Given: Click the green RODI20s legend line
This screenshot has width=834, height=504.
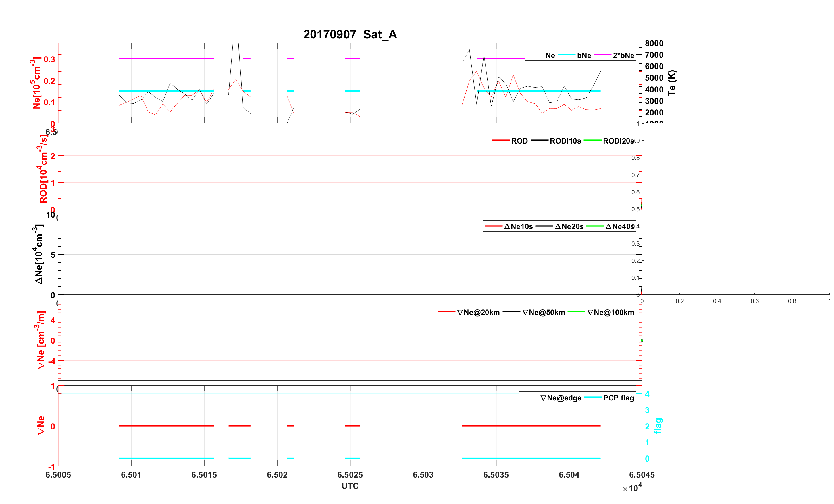Looking at the screenshot, I should click(x=592, y=141).
